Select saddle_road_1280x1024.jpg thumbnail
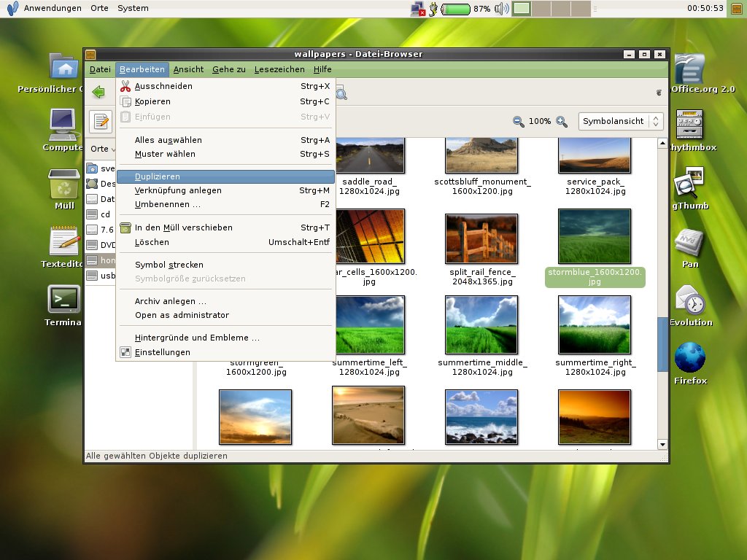 tap(369, 155)
